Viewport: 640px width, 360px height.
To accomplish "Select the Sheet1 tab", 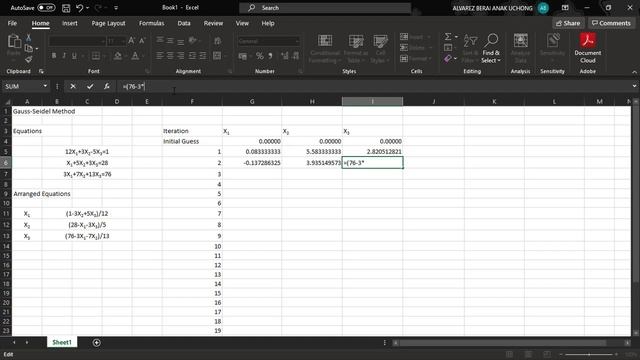I will coord(62,342).
